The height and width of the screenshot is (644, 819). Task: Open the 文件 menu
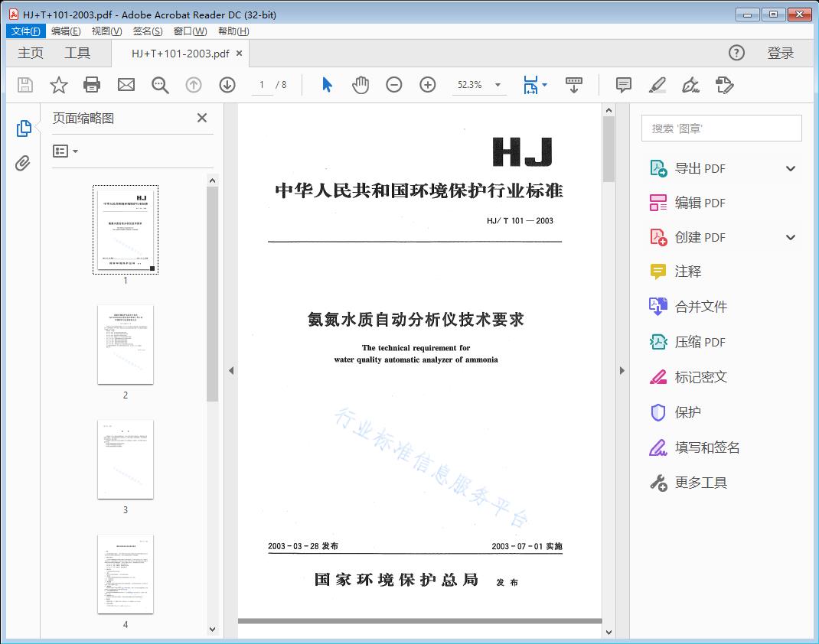click(x=25, y=31)
